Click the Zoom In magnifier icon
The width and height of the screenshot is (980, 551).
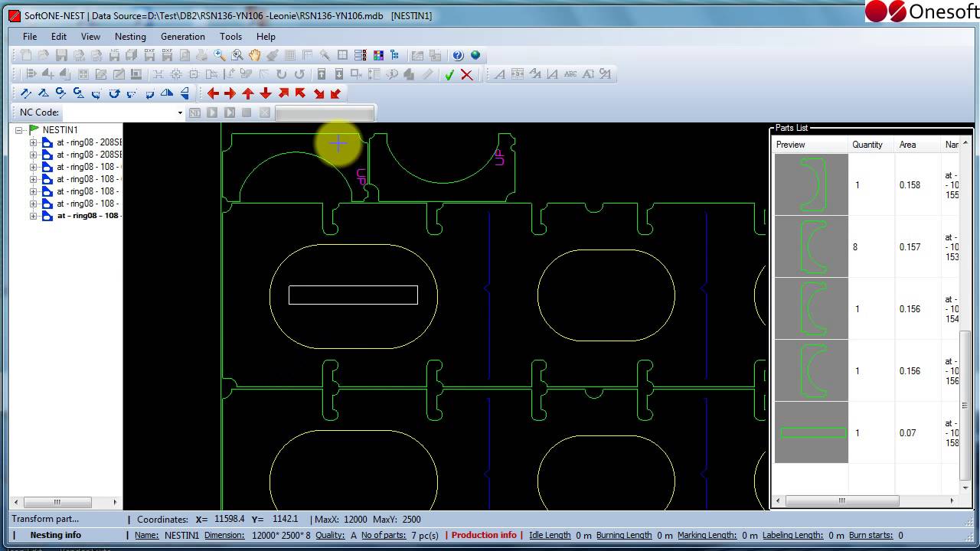coord(220,55)
